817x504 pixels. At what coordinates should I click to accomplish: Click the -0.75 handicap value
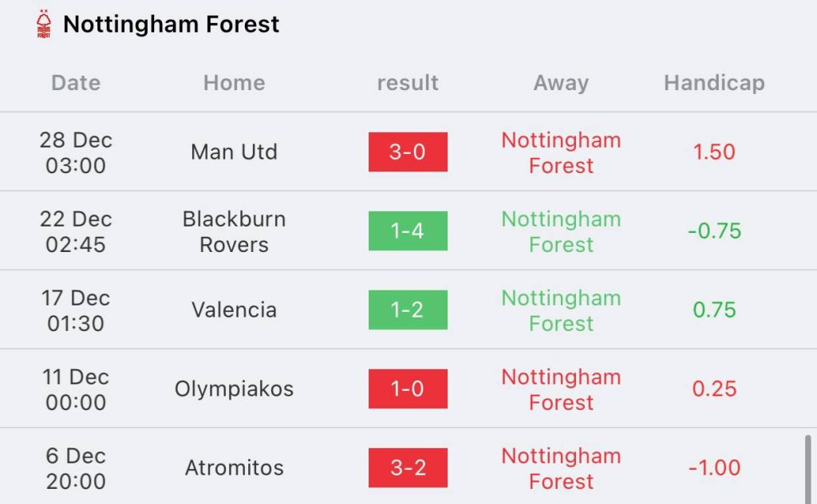coord(714,230)
